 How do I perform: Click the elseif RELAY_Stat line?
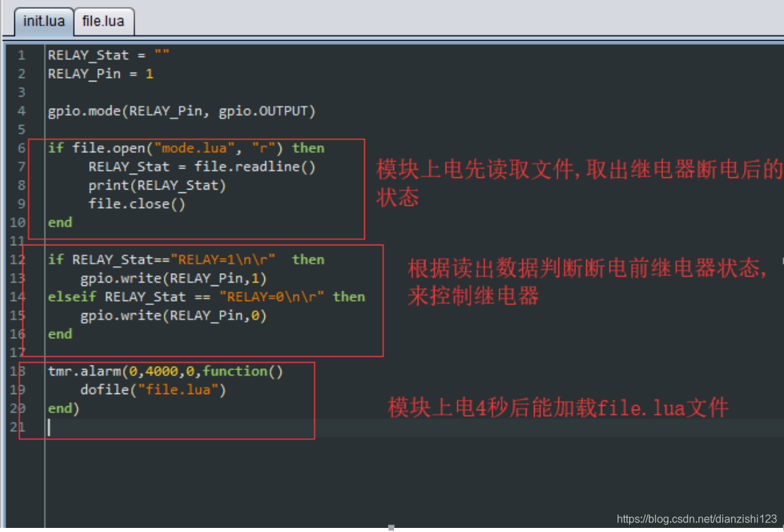tap(207, 297)
